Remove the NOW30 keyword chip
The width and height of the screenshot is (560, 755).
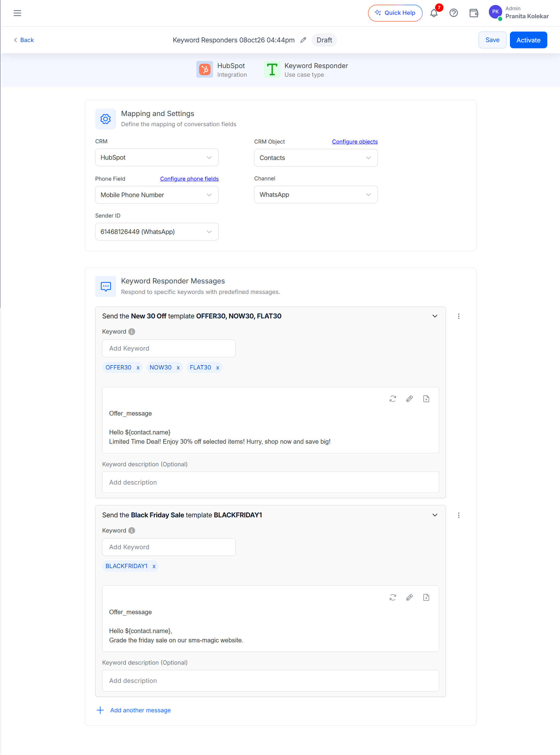point(178,368)
